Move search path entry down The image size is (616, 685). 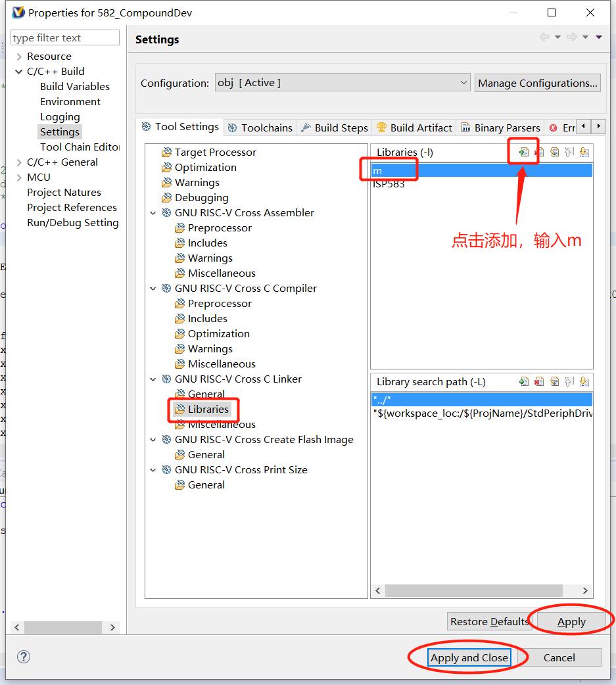point(584,381)
